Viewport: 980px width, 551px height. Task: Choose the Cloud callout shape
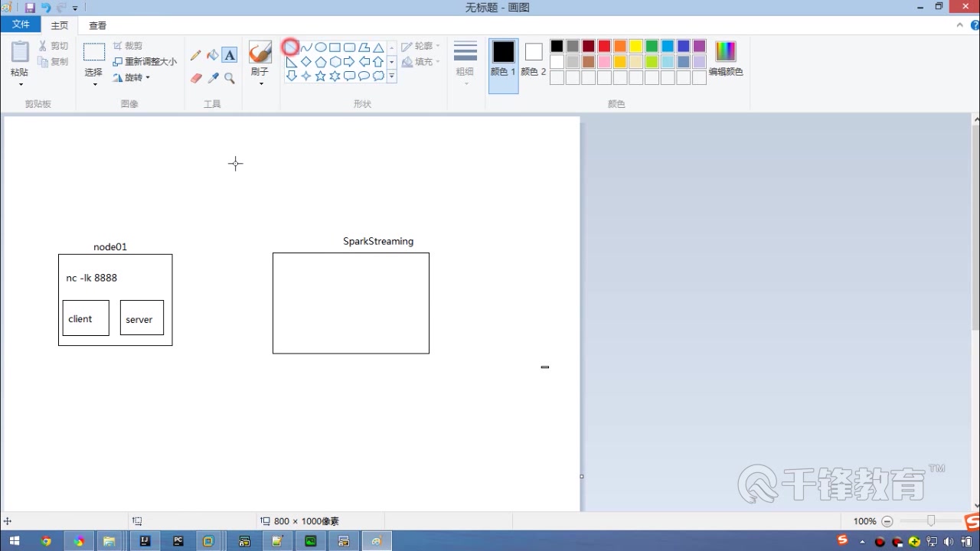(378, 77)
